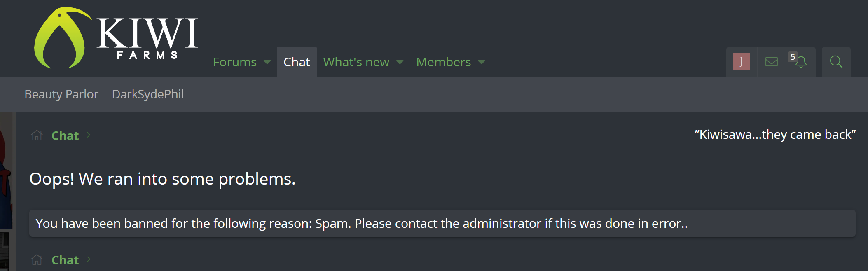
Task: Select the Chat navigation tab
Action: [x=297, y=62]
